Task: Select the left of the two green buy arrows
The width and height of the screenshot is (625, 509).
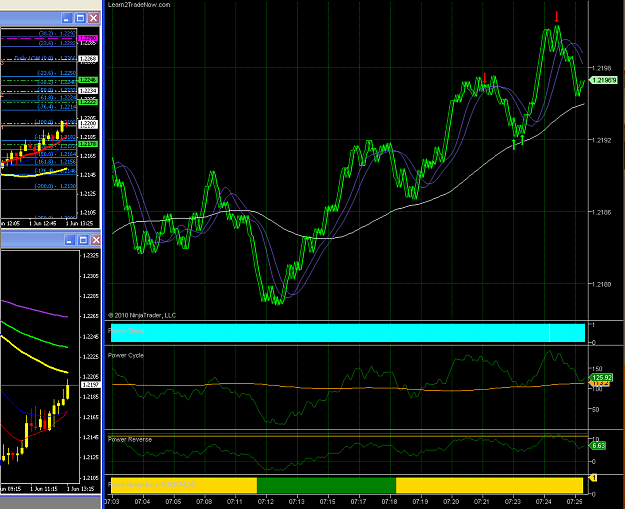Action: pos(514,144)
